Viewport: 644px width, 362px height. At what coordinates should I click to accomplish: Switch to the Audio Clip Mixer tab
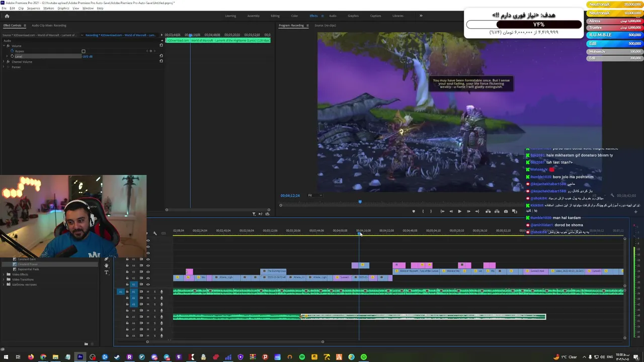49,25
